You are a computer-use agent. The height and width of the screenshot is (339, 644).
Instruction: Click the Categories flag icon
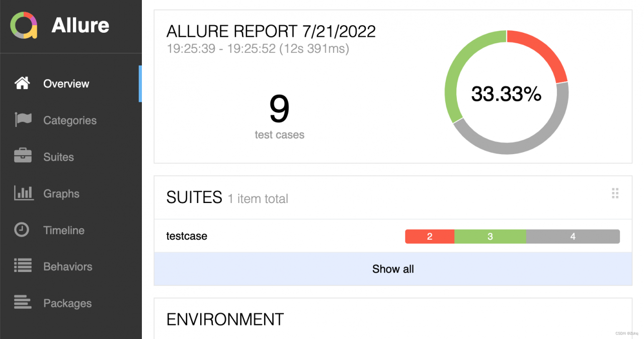coord(23,120)
